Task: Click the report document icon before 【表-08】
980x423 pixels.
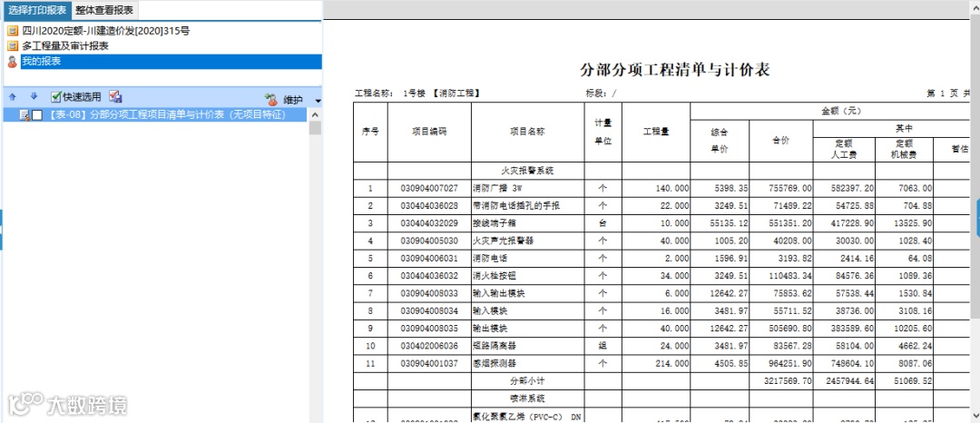Action: tap(25, 115)
